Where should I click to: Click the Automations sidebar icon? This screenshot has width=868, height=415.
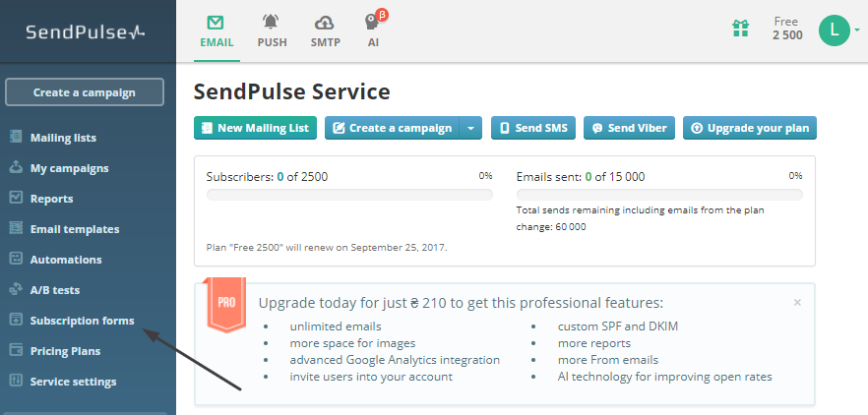point(16,260)
